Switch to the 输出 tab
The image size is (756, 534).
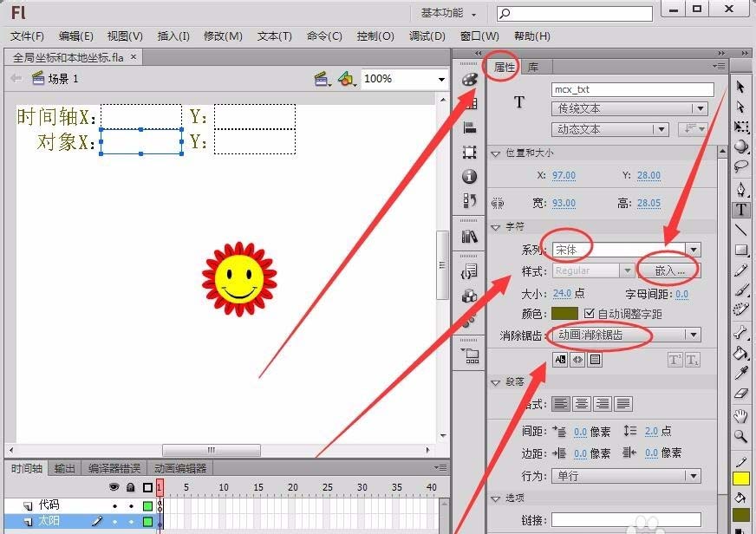pos(64,468)
